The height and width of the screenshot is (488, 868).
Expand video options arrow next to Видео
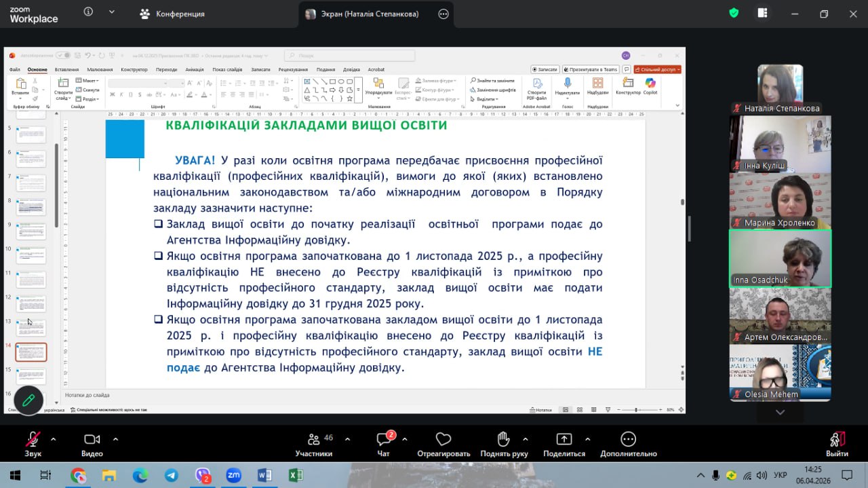tap(115, 438)
